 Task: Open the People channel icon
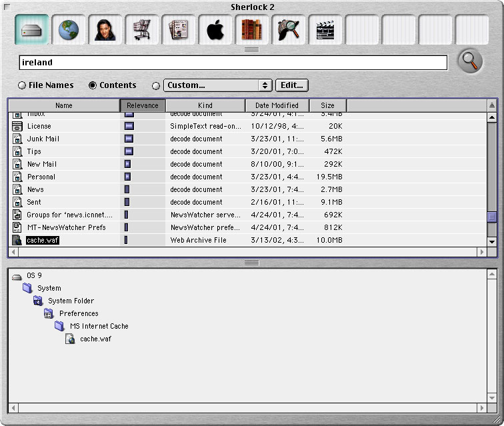105,29
